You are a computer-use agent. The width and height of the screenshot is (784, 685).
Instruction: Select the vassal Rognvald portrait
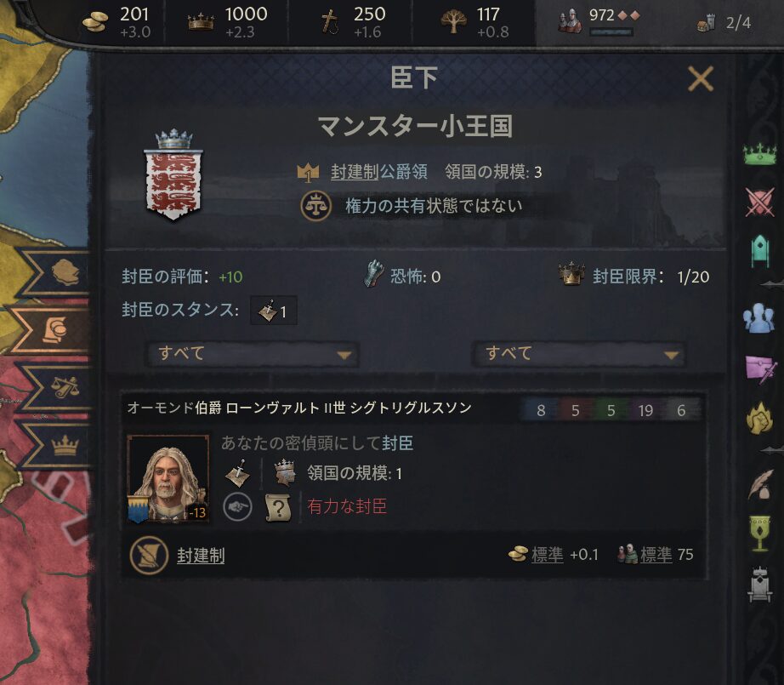pos(168,479)
